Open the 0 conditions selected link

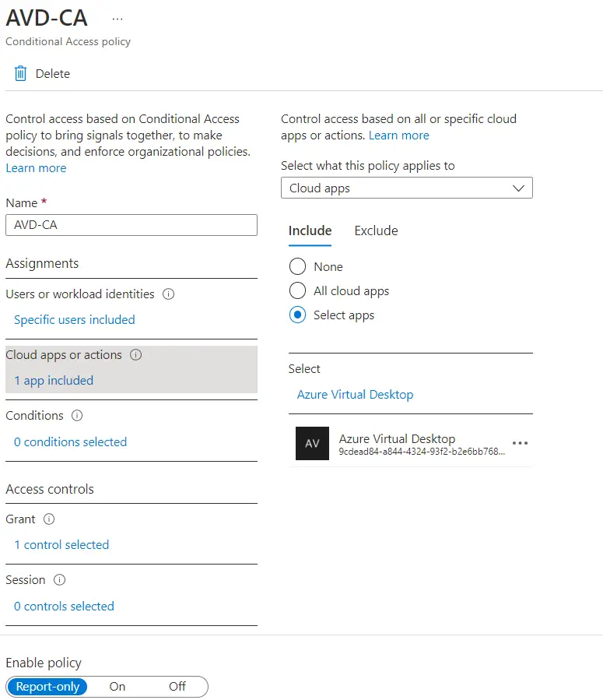pyautogui.click(x=70, y=441)
